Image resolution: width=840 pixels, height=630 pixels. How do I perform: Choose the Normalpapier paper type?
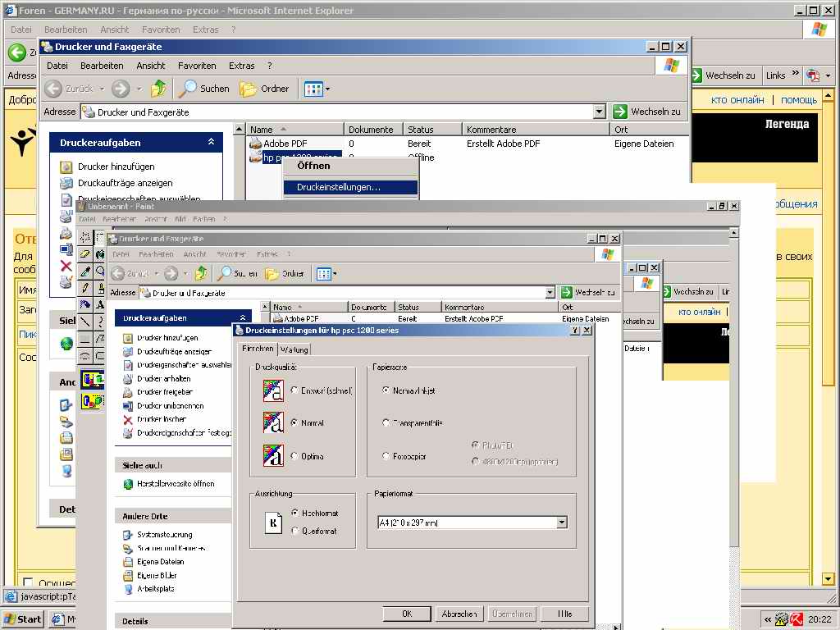pyautogui.click(x=386, y=390)
